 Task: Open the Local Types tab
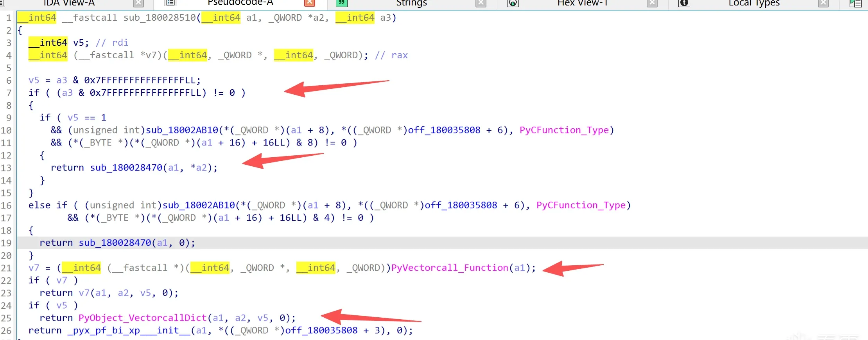tap(754, 3)
